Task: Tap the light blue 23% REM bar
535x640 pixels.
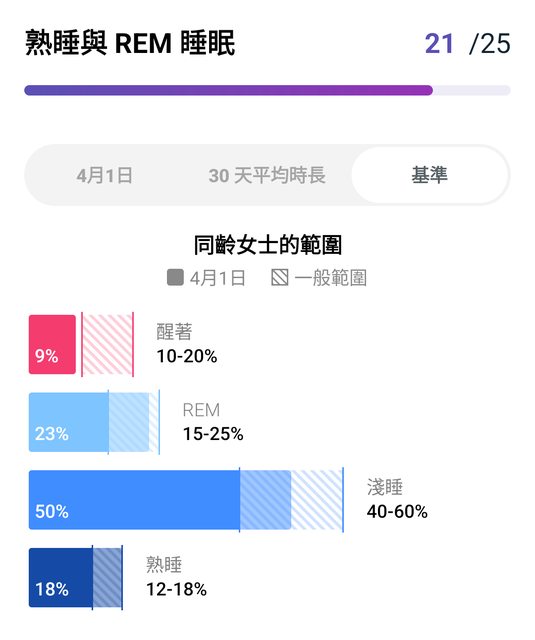Action: pyautogui.click(x=69, y=422)
